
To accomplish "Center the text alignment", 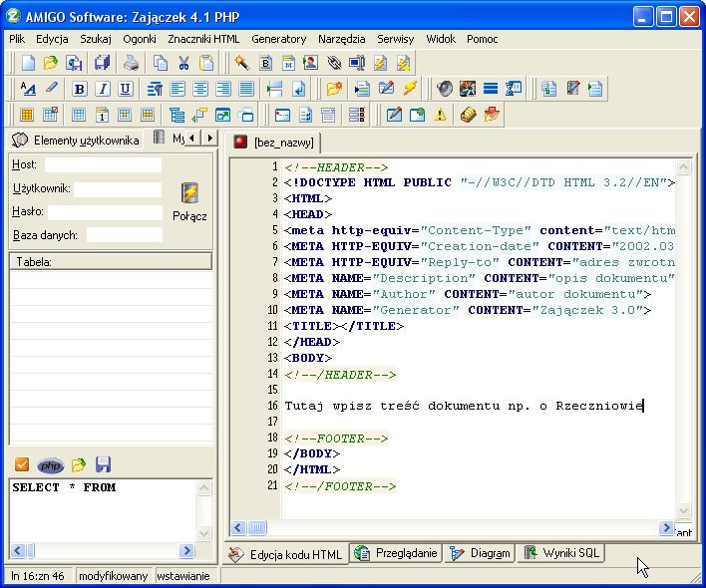I will point(200,89).
